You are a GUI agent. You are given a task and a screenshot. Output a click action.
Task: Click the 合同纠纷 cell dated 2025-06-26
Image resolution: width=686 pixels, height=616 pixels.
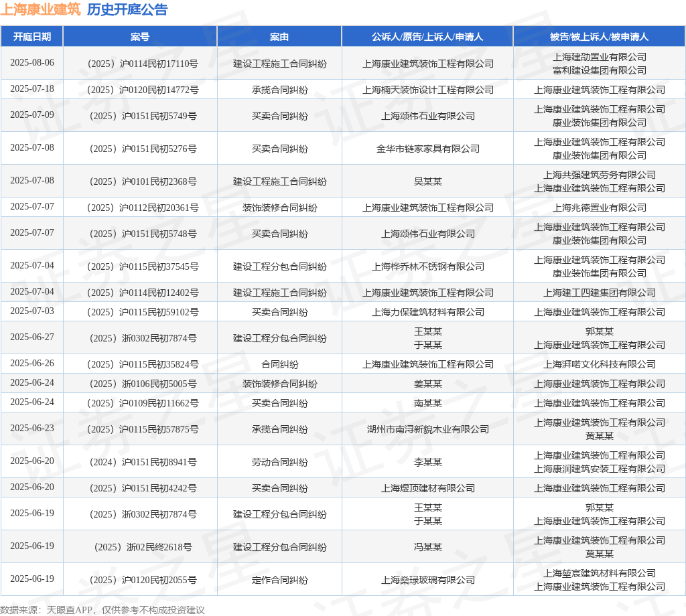tap(279, 365)
